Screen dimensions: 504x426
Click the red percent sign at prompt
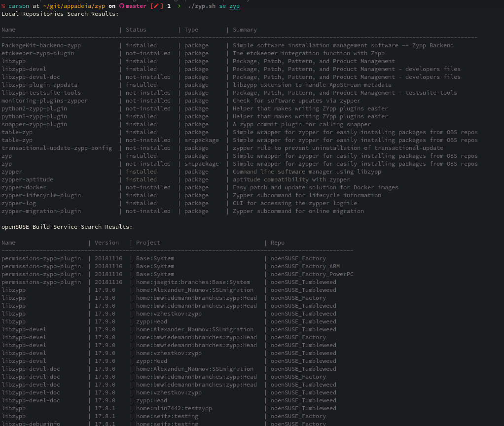tap(3, 6)
